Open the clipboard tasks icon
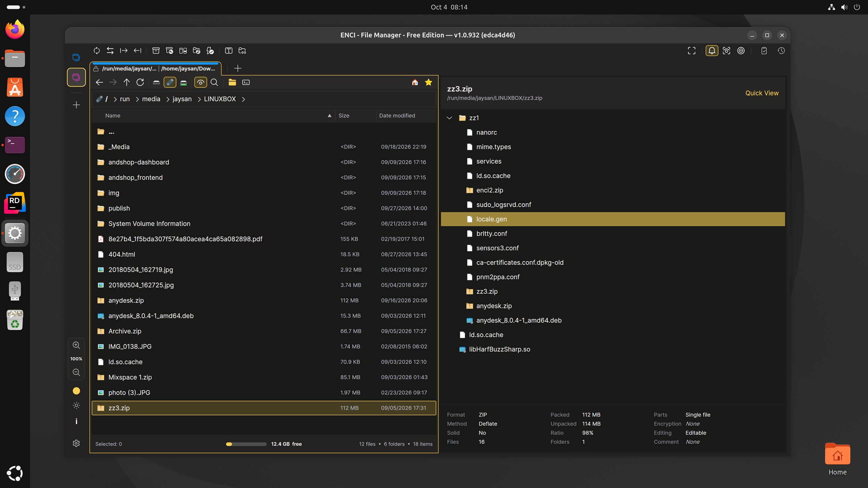 tap(764, 50)
